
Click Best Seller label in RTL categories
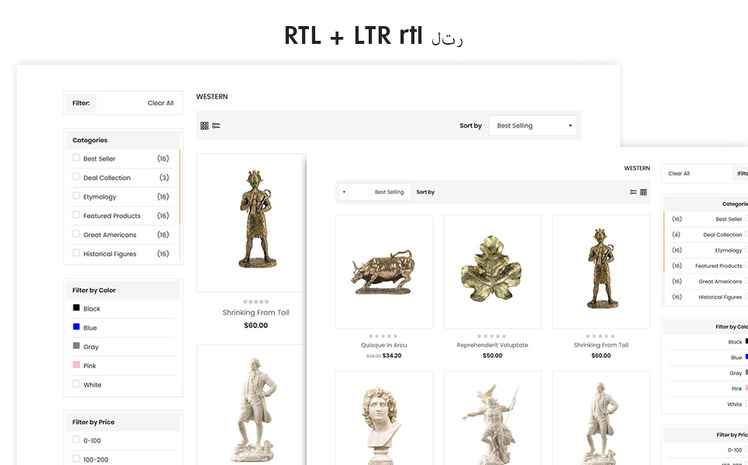728,219
